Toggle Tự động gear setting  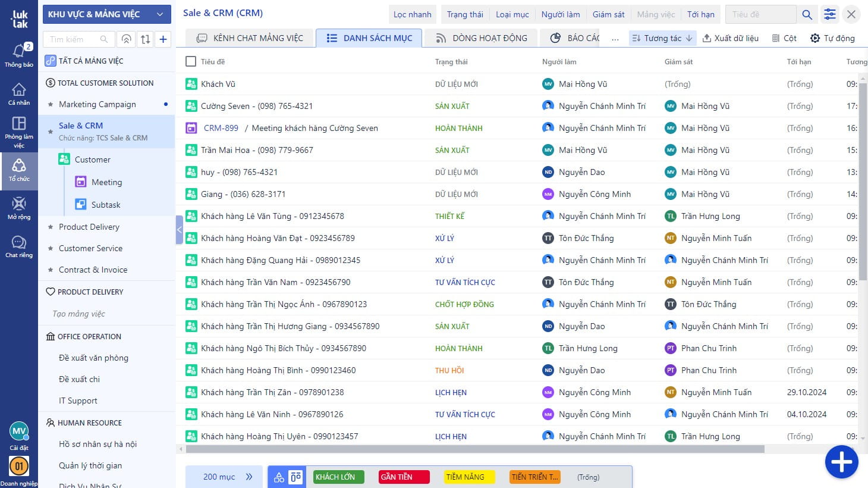pyautogui.click(x=832, y=38)
